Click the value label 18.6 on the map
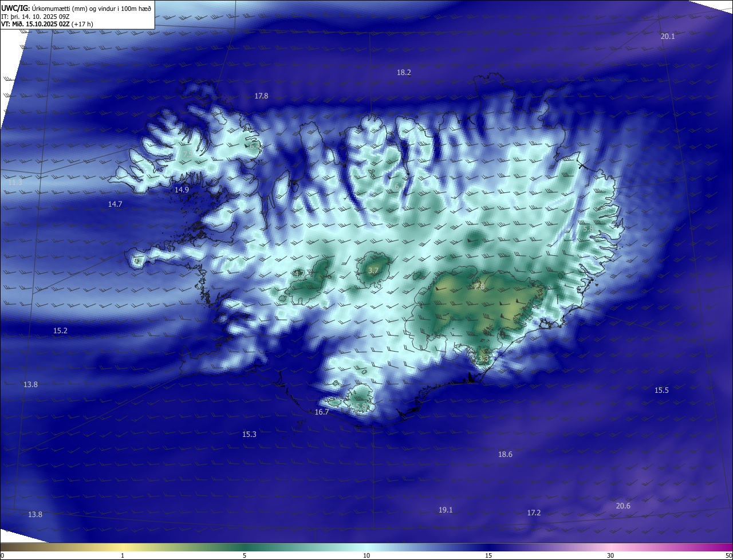Viewport: 733px width, 560px height. [x=505, y=455]
